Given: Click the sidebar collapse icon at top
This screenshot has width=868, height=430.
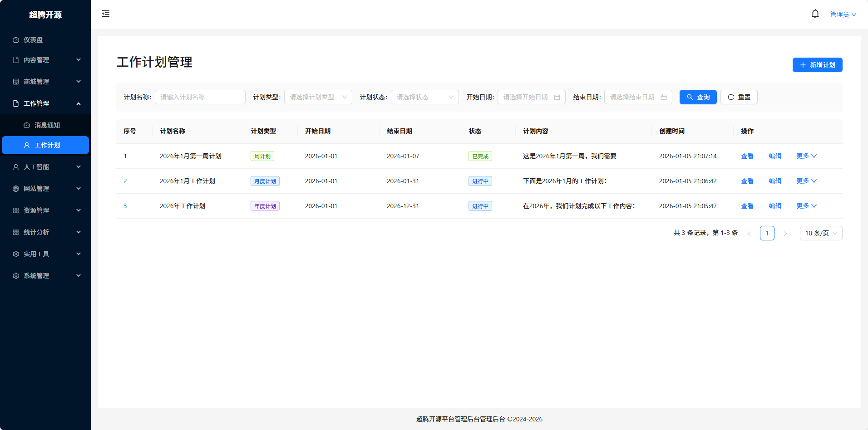Looking at the screenshot, I should [105, 14].
